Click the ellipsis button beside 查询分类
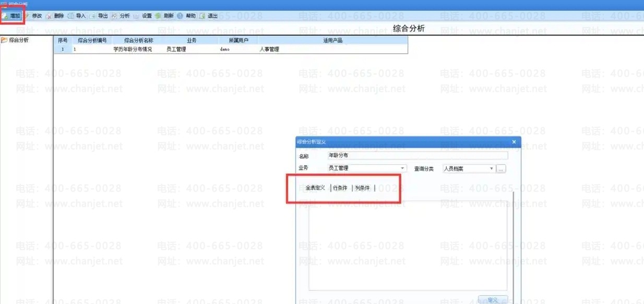The width and height of the screenshot is (644, 304). tap(500, 169)
